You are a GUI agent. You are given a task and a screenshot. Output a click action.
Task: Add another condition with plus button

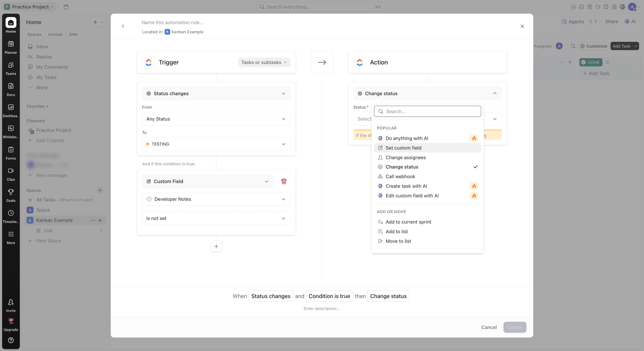point(216,246)
